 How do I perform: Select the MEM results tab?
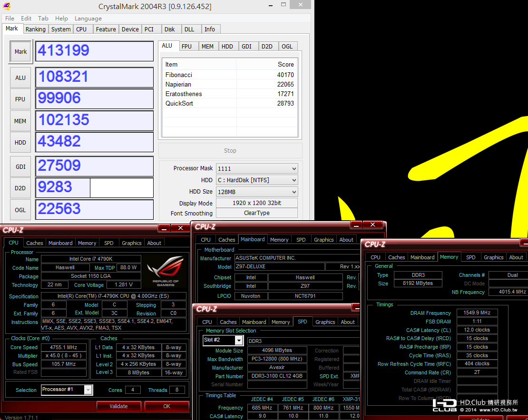click(x=207, y=47)
